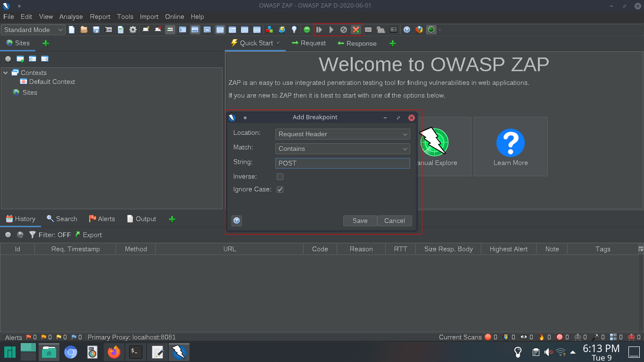Click the Firefox icon in the taskbar

(x=114, y=352)
